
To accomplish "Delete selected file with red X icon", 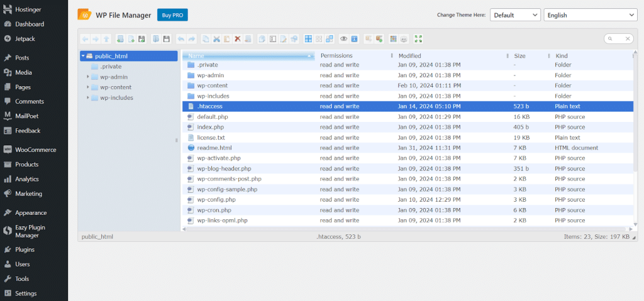I will 237,39.
